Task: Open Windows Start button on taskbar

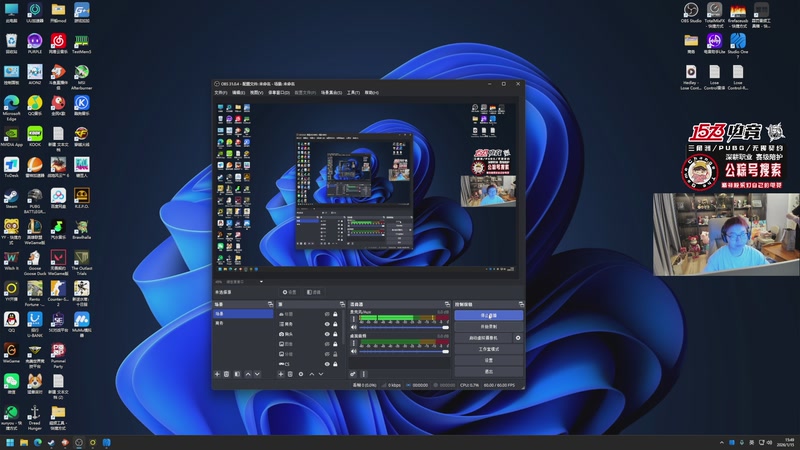Action: point(10,442)
